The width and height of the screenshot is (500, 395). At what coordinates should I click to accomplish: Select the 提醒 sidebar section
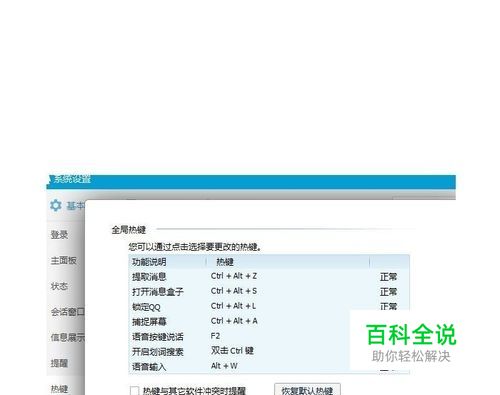[x=59, y=363]
